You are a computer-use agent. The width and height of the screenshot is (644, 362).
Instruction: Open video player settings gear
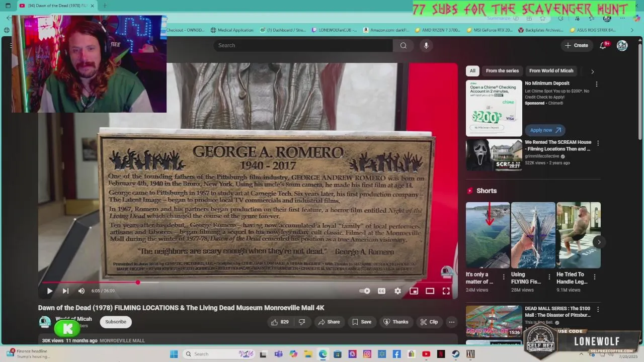click(x=397, y=291)
